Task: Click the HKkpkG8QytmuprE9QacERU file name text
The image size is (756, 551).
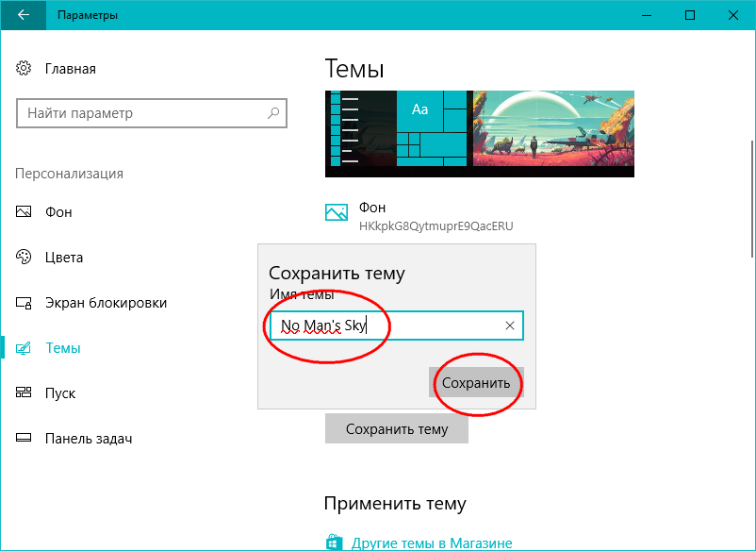Action: [x=436, y=225]
